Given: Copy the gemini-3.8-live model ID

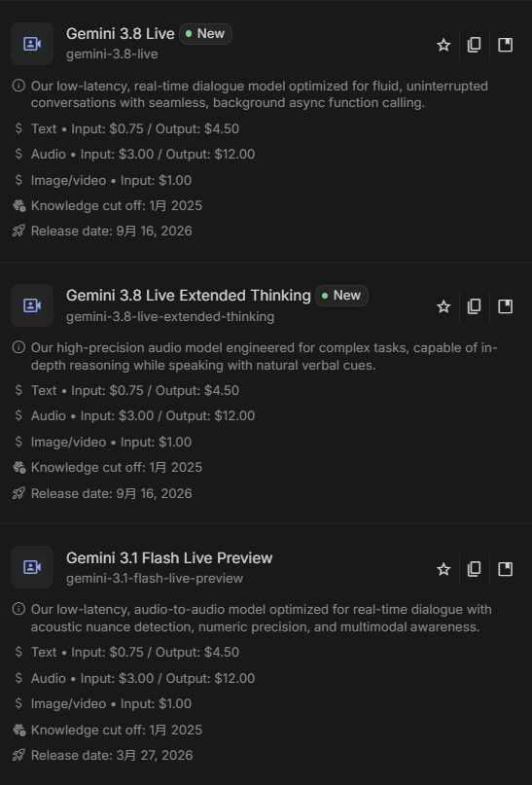Looking at the screenshot, I should 474,45.
